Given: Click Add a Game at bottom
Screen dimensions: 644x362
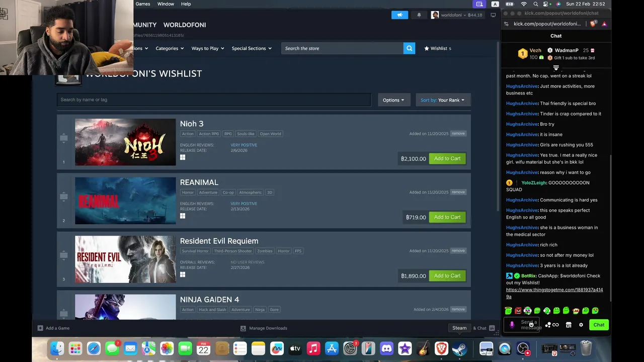Looking at the screenshot, I should click(53, 328).
